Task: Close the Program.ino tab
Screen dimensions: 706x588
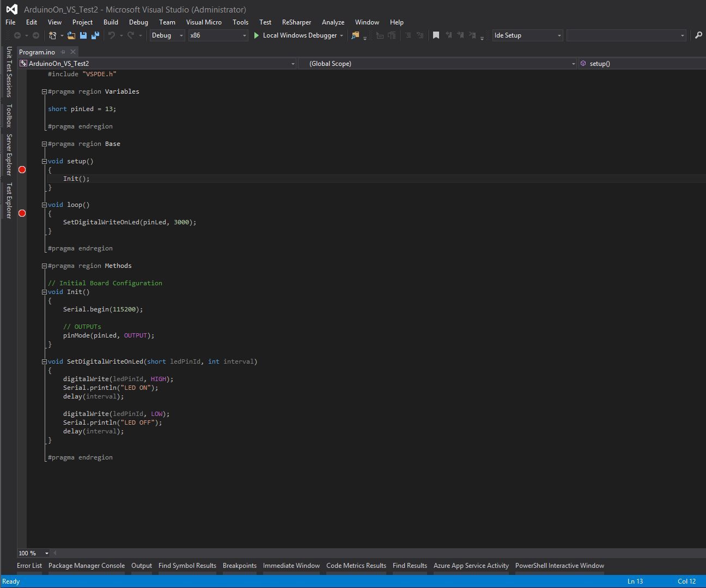Action: 73,52
